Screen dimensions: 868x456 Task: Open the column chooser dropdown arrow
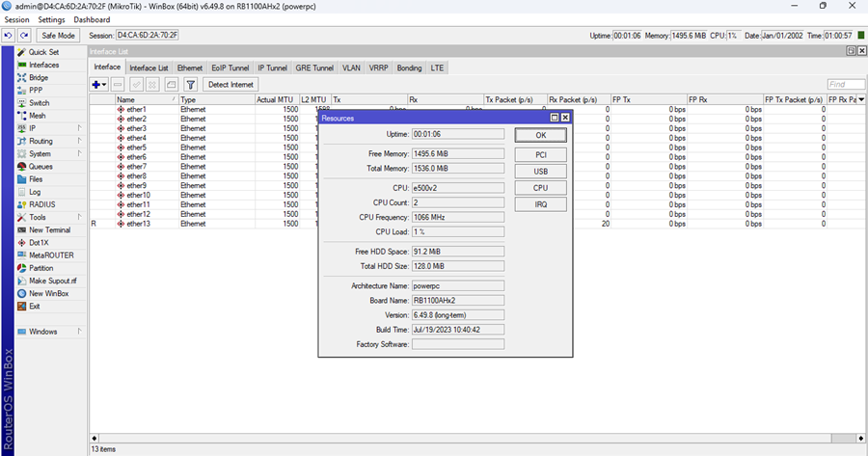coord(861,99)
